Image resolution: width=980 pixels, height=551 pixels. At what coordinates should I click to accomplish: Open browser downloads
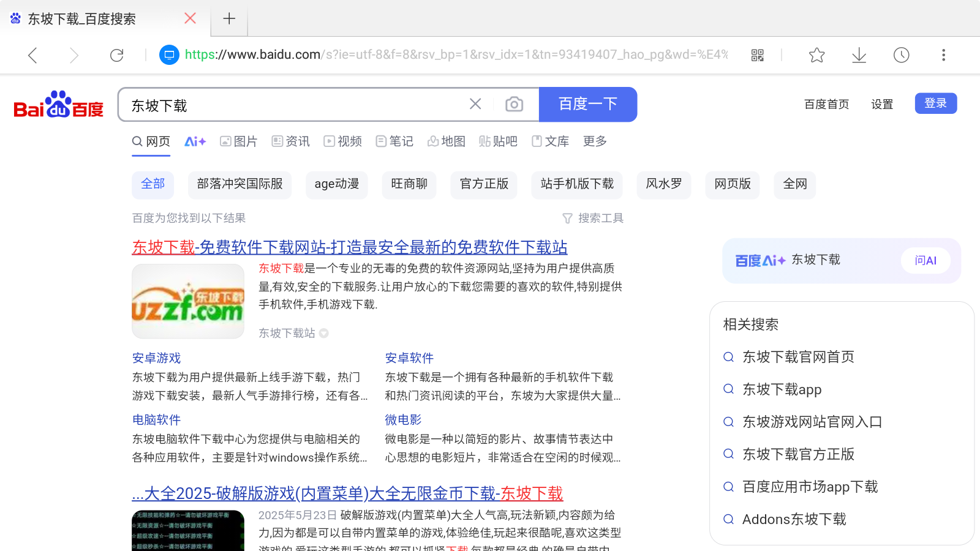(859, 55)
